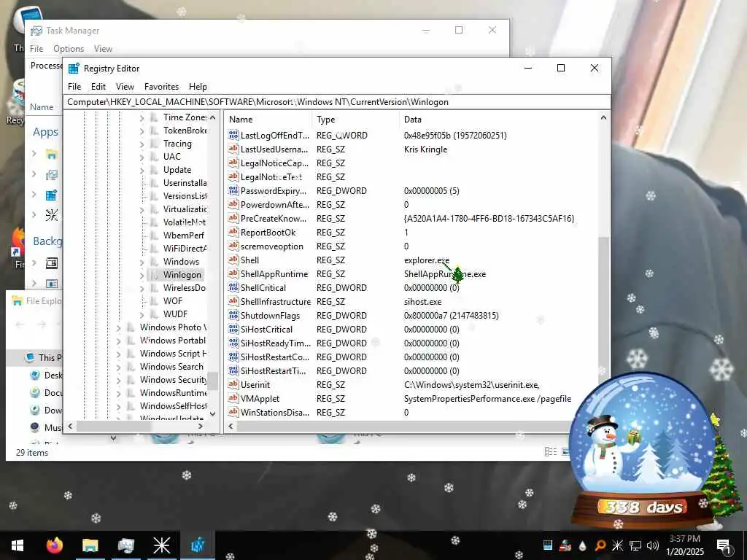Click values pane horizontal scroll left arrow

[x=231, y=426]
